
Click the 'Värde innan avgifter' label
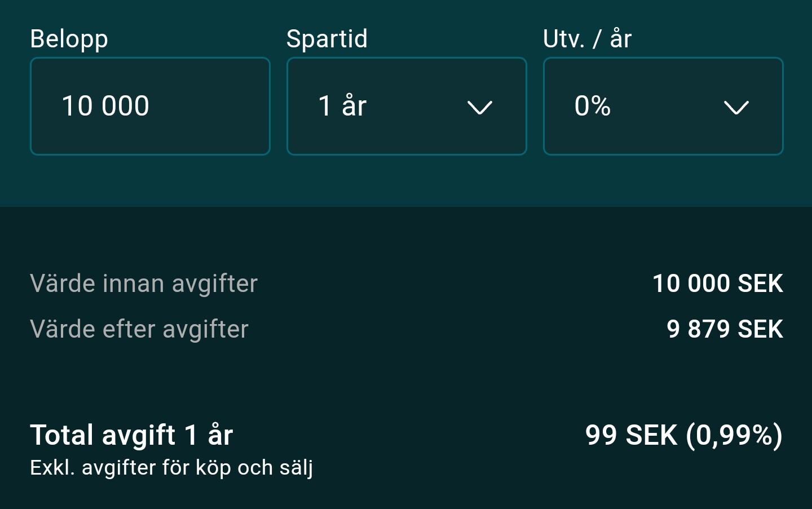pos(143,283)
